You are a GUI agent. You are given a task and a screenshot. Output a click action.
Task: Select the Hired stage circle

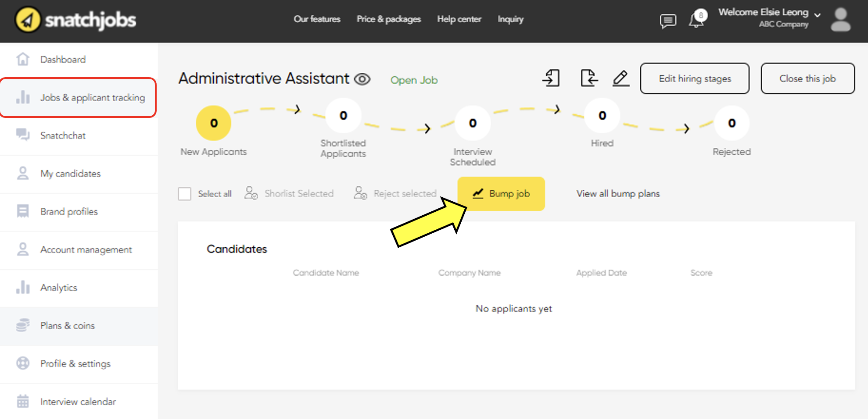[x=602, y=116]
